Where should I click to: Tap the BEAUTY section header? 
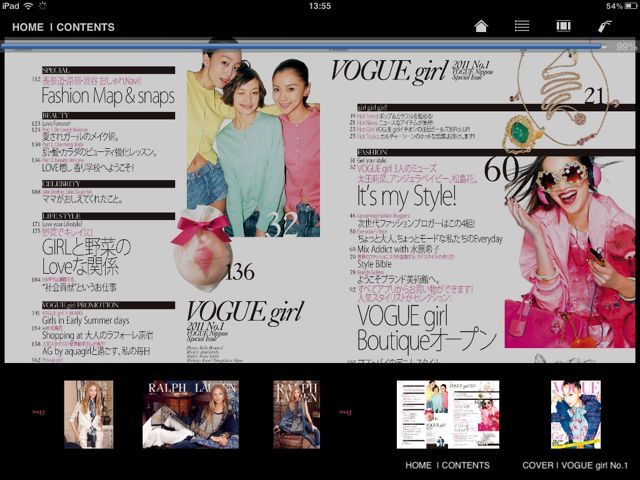pos(108,116)
